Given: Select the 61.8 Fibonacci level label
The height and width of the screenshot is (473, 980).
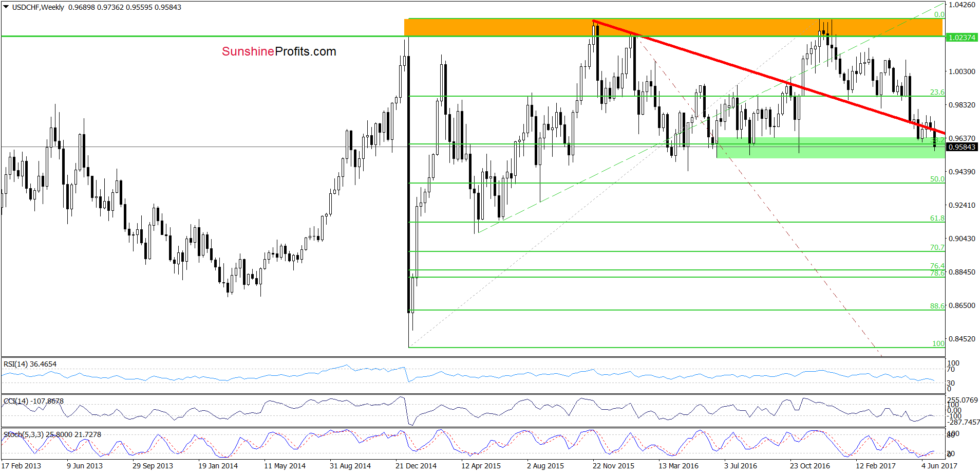Looking at the screenshot, I should [x=937, y=218].
